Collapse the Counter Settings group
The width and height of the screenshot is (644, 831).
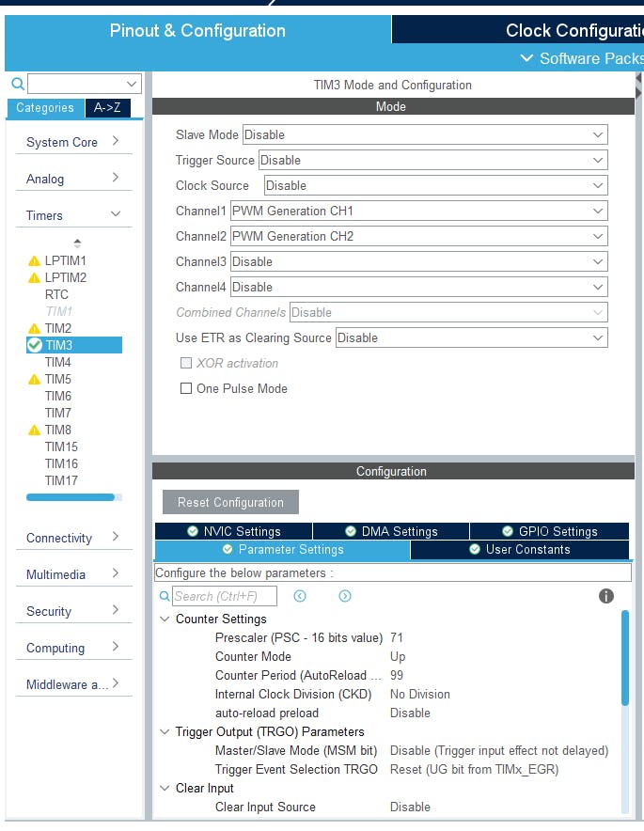point(165,619)
